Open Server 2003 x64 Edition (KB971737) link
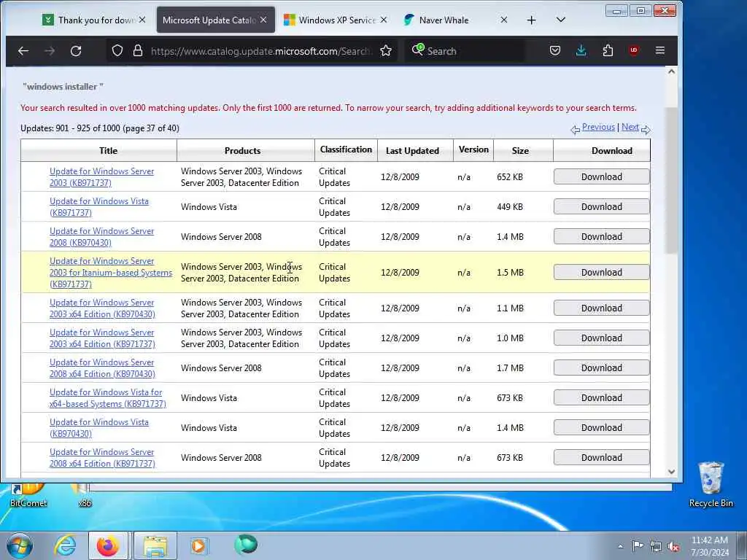This screenshot has height=560, width=747. pos(102,338)
